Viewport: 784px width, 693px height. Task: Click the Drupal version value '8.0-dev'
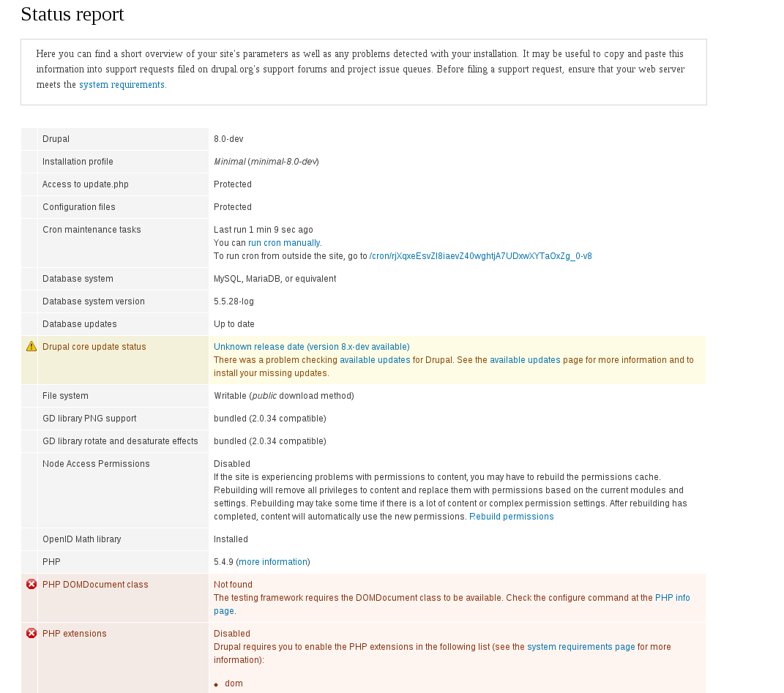[228, 138]
